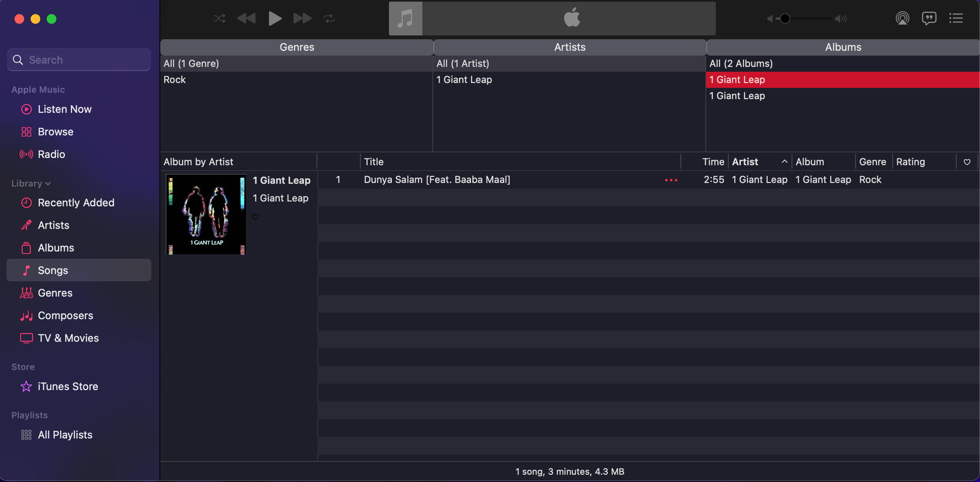Go back to previous track
980x482 pixels.
246,19
